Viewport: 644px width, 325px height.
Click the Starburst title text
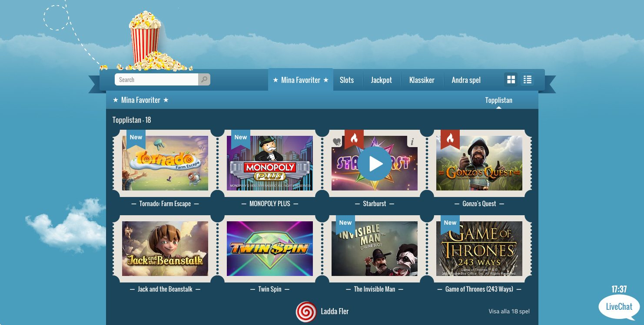tap(375, 204)
